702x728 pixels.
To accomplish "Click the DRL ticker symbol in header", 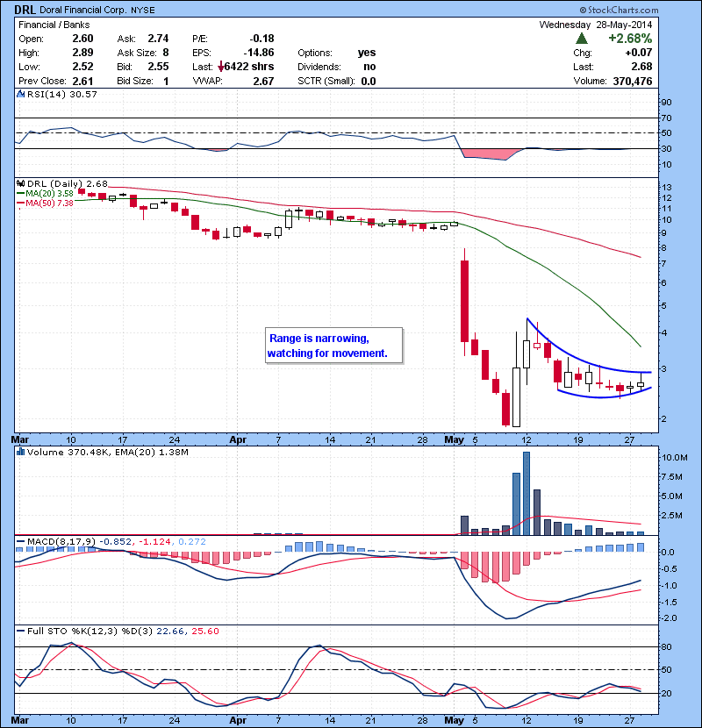I will pyautogui.click(x=25, y=10).
